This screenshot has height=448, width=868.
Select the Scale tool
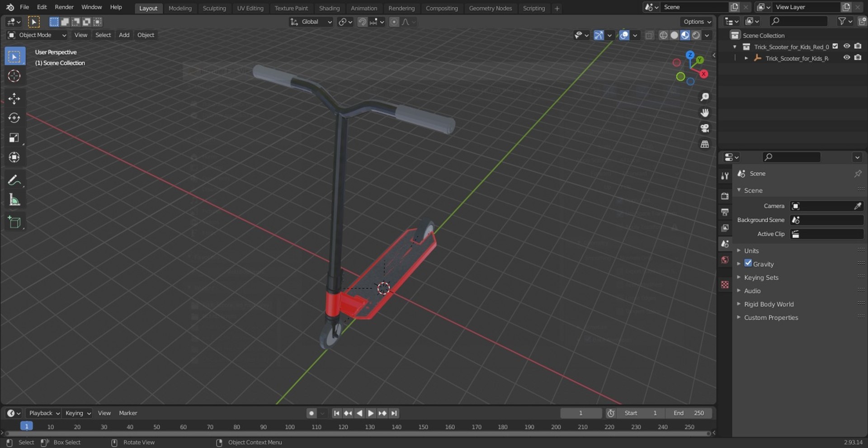[14, 137]
